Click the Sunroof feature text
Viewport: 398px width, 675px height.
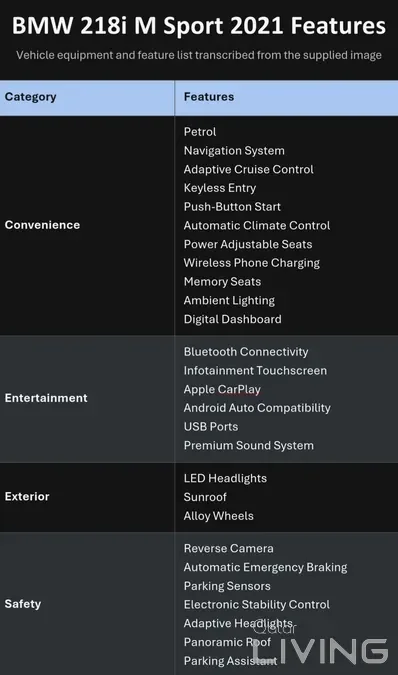(205, 497)
